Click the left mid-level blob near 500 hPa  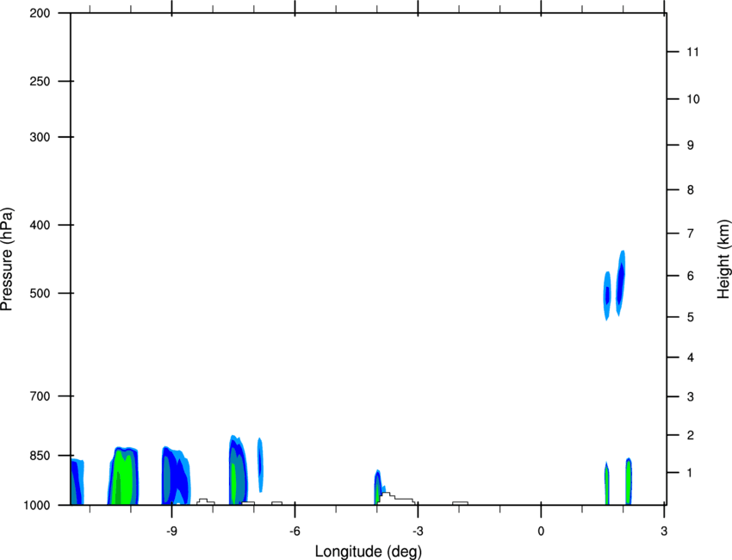click(x=607, y=296)
